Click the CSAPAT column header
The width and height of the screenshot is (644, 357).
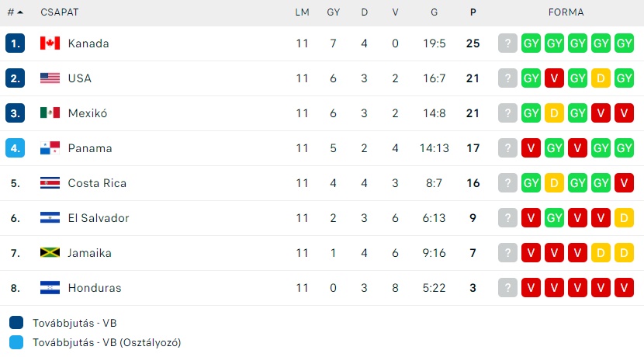point(60,12)
